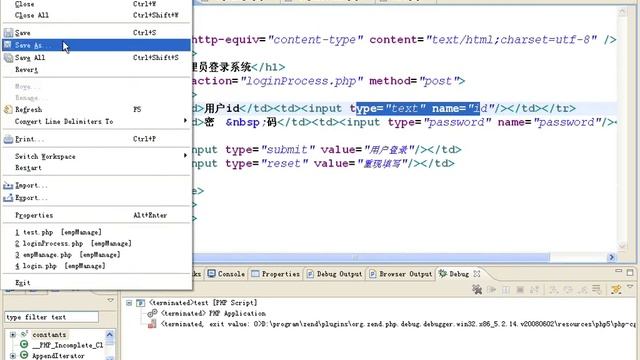Choose Print from the File menu
The image size is (640, 360).
point(97,139)
